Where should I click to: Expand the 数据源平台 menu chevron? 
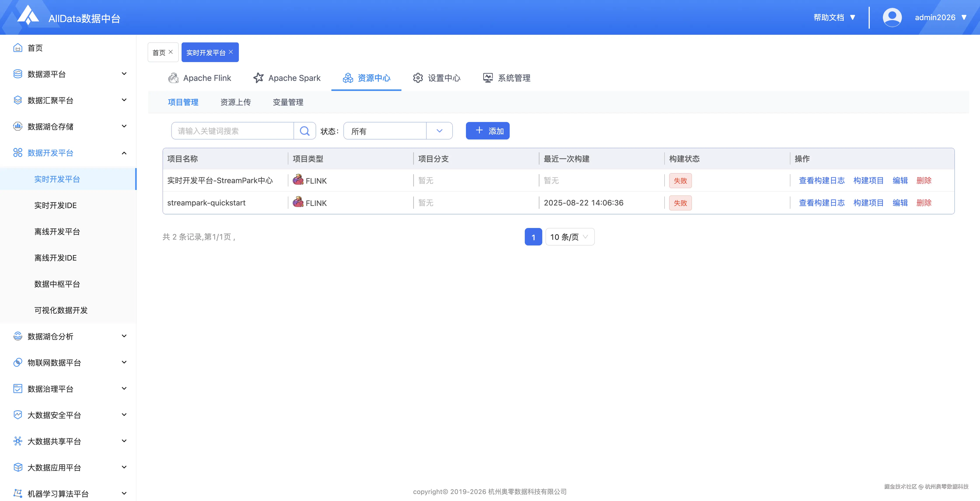coord(124,74)
